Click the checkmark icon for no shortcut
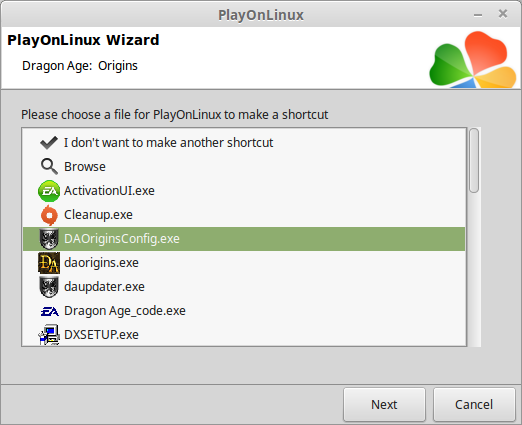This screenshot has height=425, width=522. pyautogui.click(x=49, y=143)
